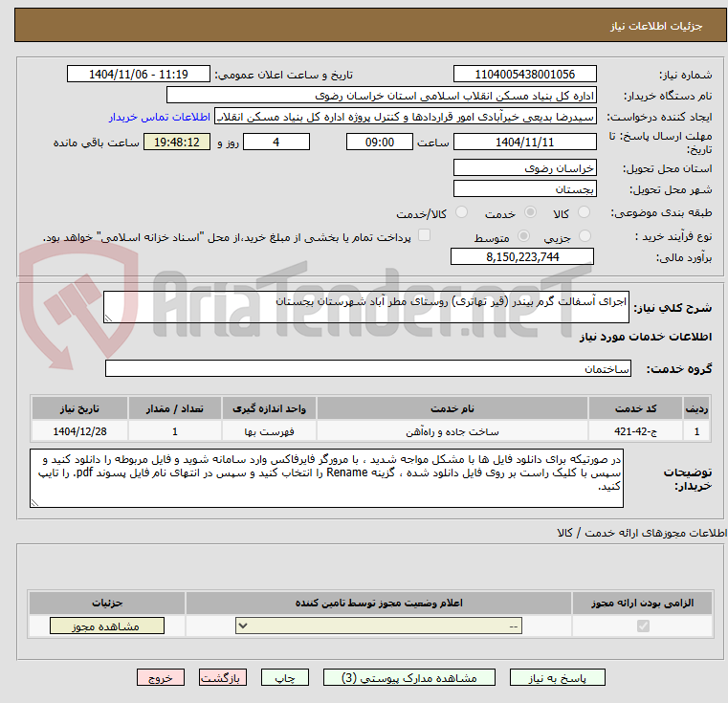Click the الزامی بودن ارائه مجوز header
This screenshot has width=728, height=703.
point(643,603)
